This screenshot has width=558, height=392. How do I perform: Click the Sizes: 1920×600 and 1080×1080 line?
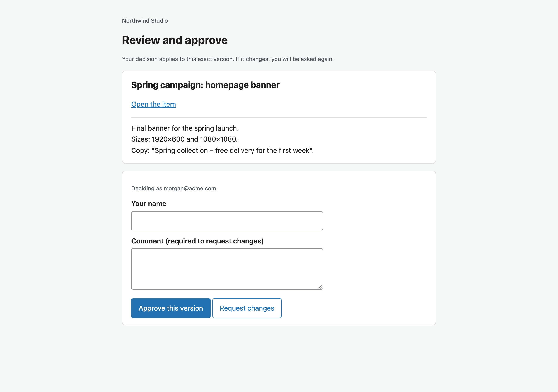184,139
